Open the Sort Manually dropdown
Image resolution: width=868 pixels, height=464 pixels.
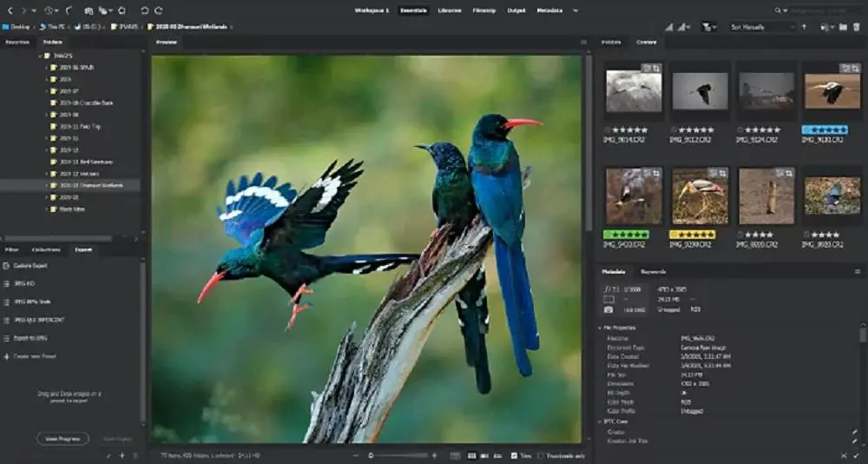[x=762, y=27]
